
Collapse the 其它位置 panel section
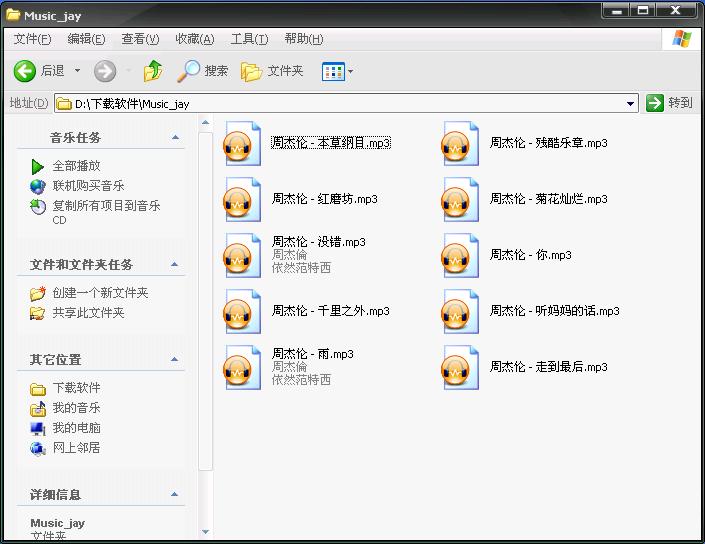pyautogui.click(x=176, y=360)
